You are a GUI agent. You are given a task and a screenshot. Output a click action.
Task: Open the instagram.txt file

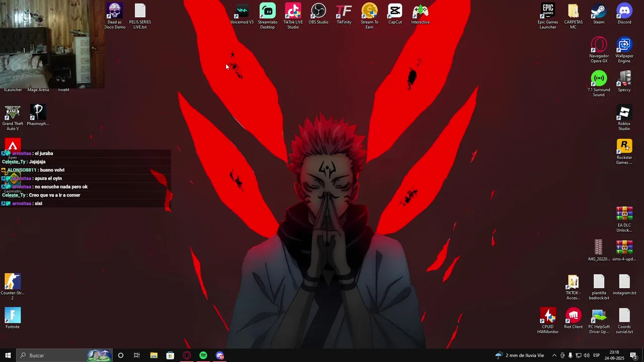click(624, 285)
